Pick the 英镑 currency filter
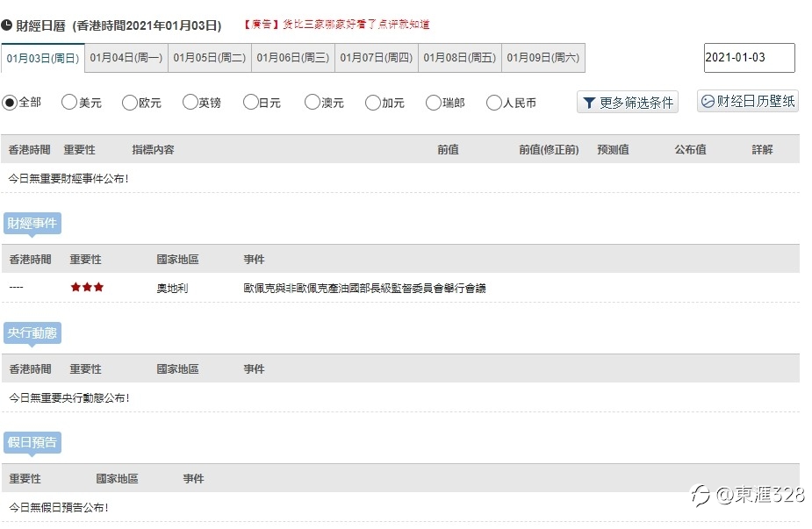 coord(190,102)
